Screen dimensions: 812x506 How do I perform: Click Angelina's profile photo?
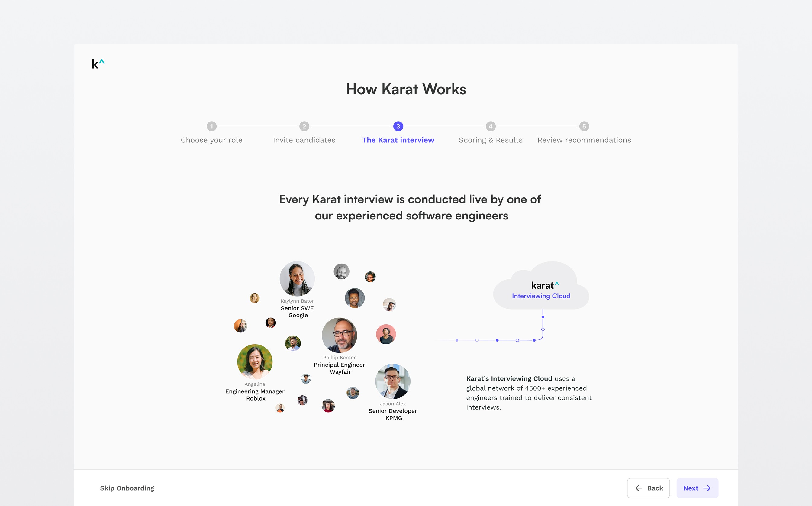[x=254, y=362]
